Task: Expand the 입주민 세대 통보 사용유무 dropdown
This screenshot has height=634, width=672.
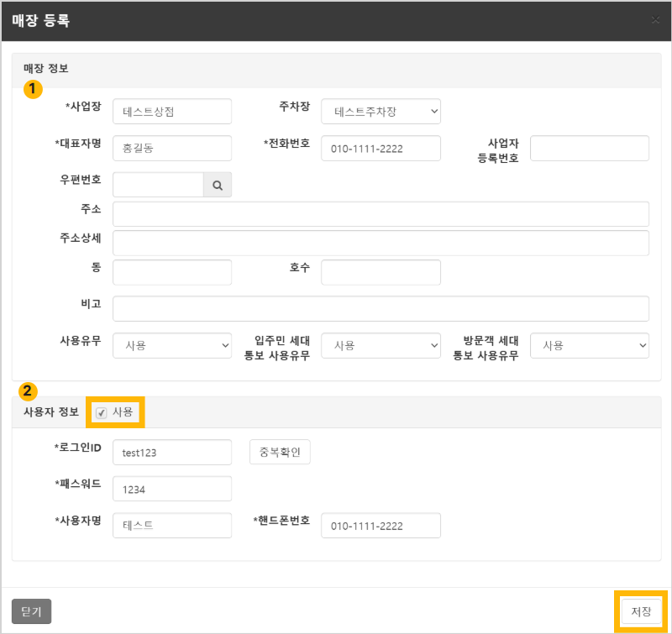Action: (x=381, y=345)
